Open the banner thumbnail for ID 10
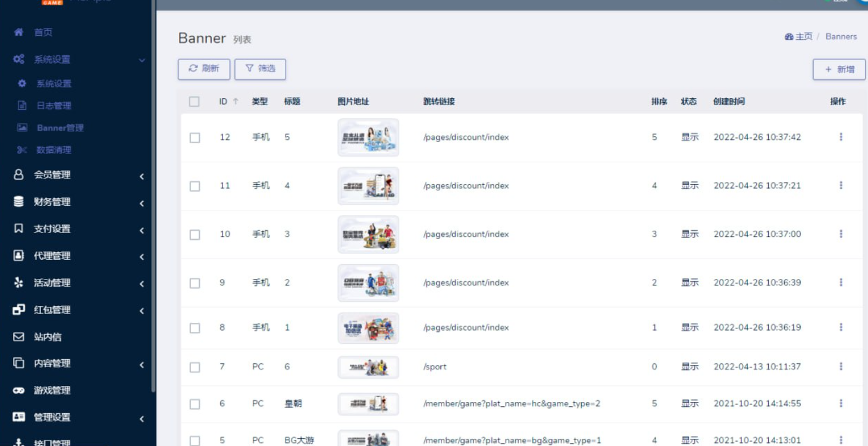 [368, 234]
